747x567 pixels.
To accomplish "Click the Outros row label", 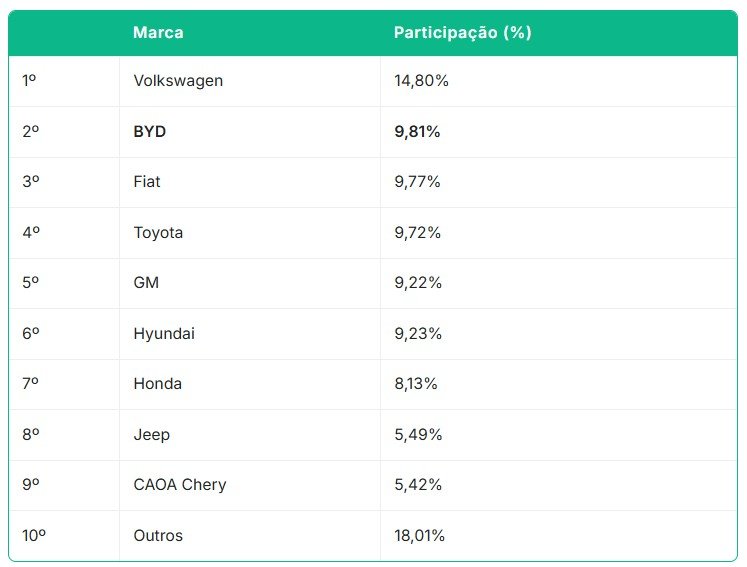I will [158, 536].
